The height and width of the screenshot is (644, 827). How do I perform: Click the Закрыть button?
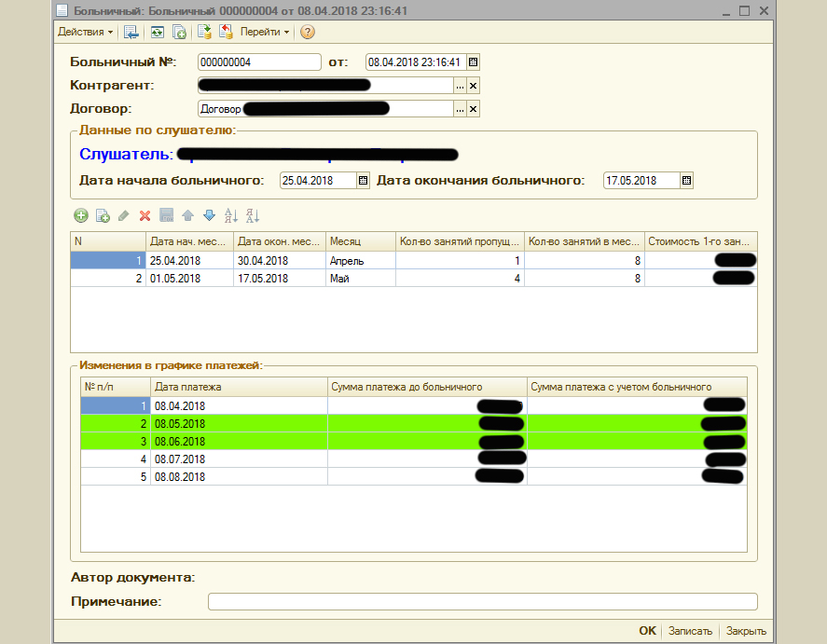point(746,631)
